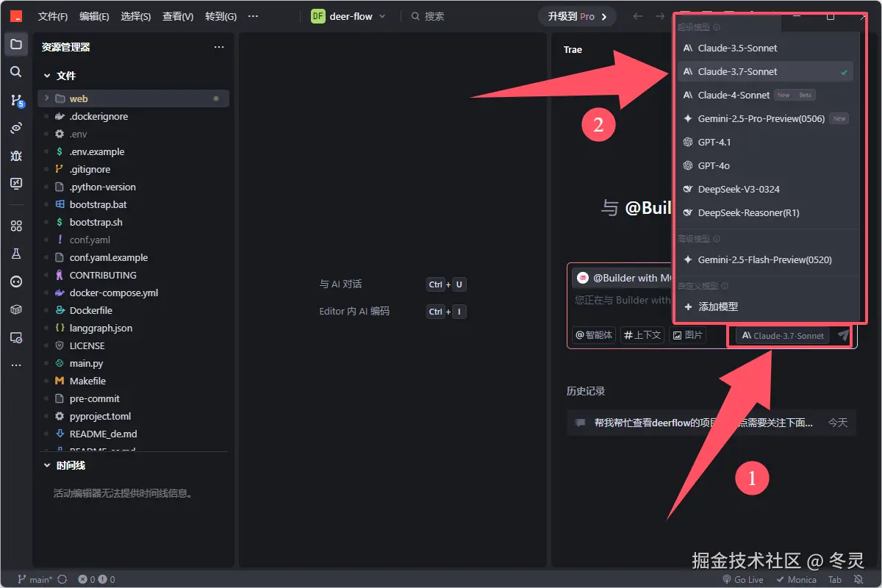Screen dimensions: 882x588
Task: Open the menu bar overflow ellipsis
Action: pyautogui.click(x=254, y=16)
